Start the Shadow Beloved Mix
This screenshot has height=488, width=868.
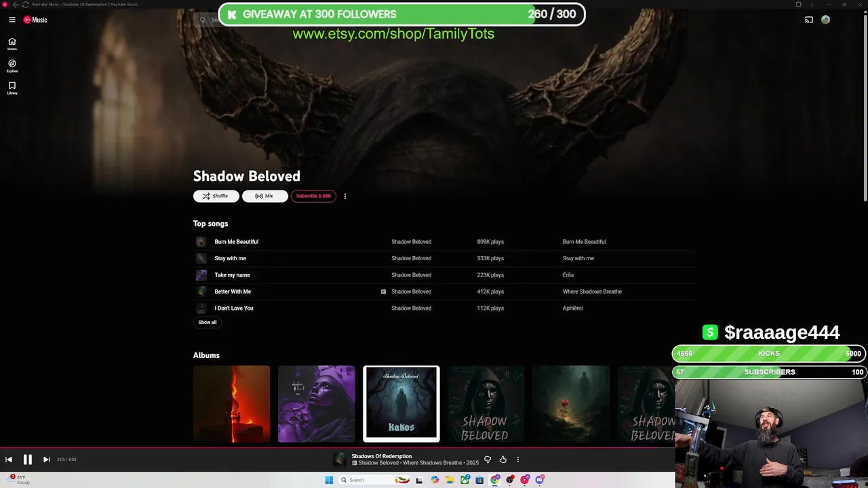pos(264,196)
